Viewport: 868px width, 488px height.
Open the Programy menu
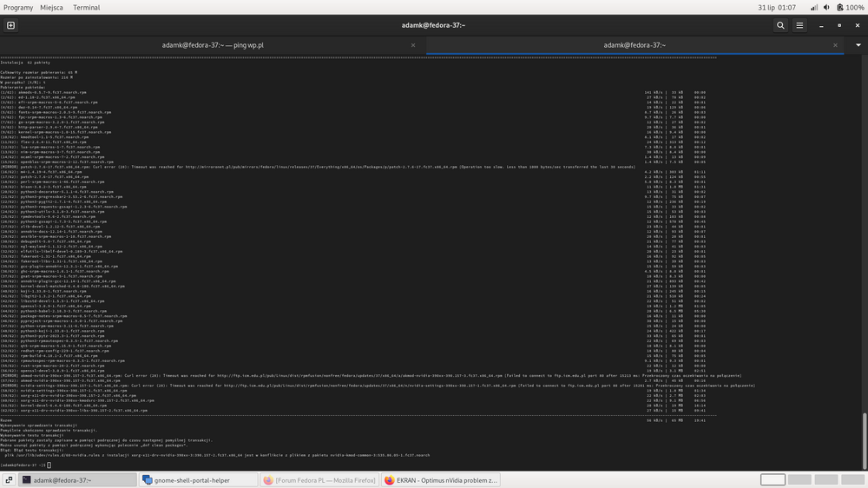point(18,7)
